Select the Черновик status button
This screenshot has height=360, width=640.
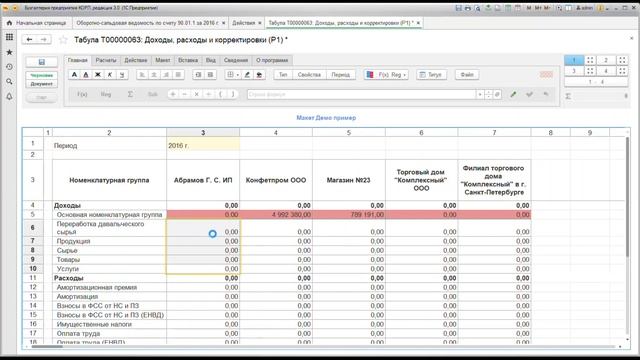42,76
